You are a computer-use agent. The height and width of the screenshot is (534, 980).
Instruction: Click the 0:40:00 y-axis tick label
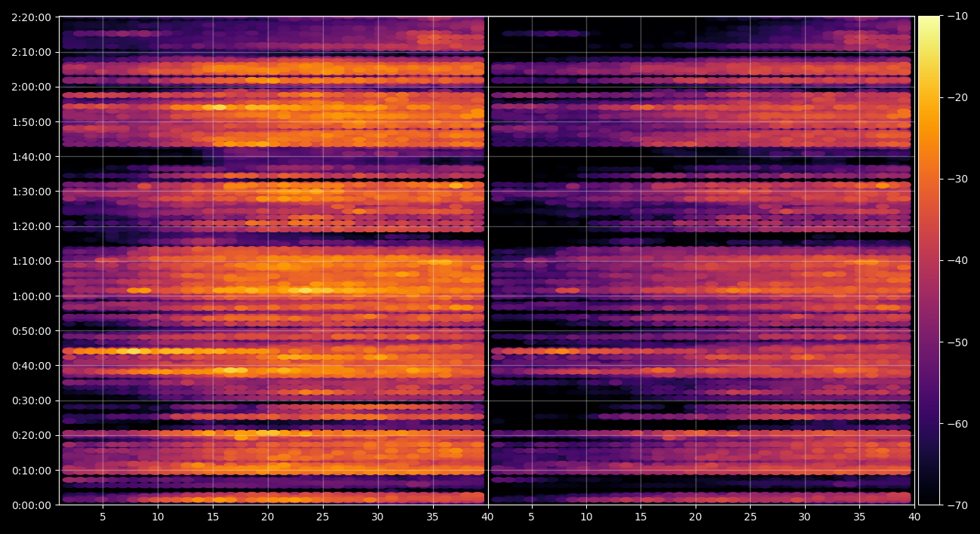coord(32,366)
